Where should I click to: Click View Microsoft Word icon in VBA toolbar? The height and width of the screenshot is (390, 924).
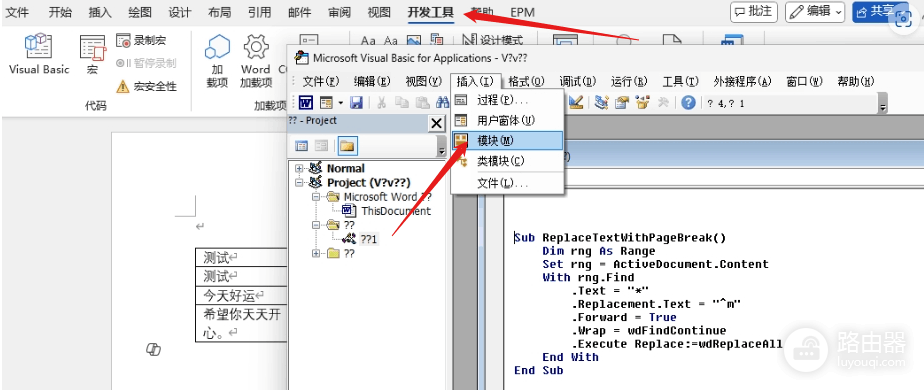click(305, 103)
